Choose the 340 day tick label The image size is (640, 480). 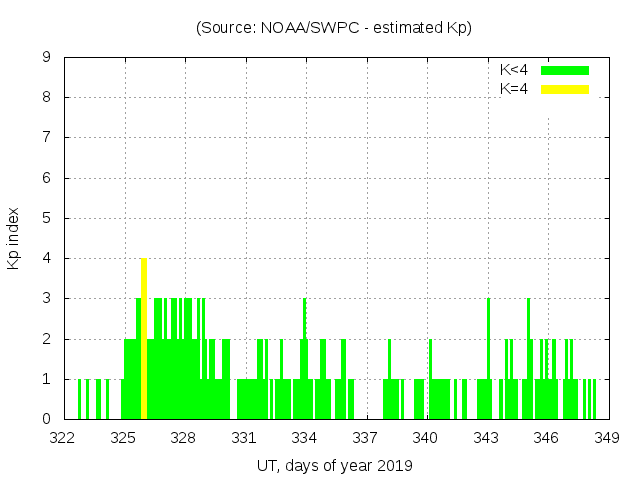(x=426, y=437)
